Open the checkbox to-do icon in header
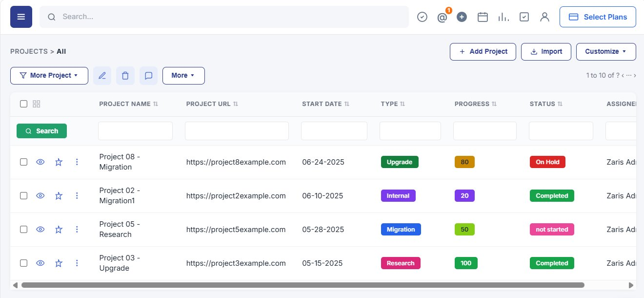The width and height of the screenshot is (644, 298). point(524,17)
